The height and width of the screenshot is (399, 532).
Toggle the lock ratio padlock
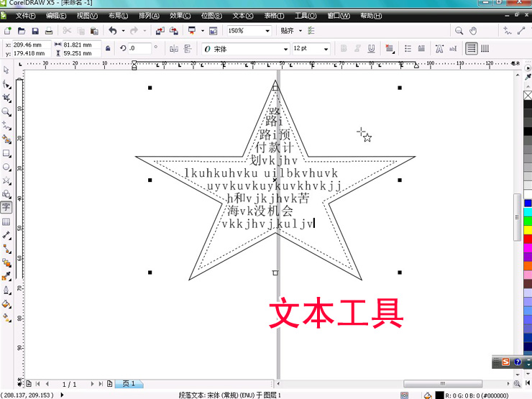(x=108, y=49)
